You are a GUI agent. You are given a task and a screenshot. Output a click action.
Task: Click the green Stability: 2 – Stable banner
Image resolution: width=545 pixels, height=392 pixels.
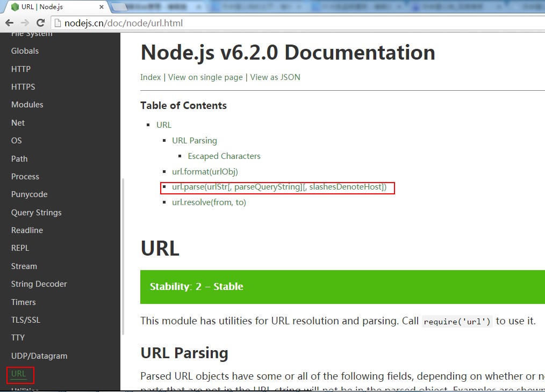pyautogui.click(x=342, y=287)
